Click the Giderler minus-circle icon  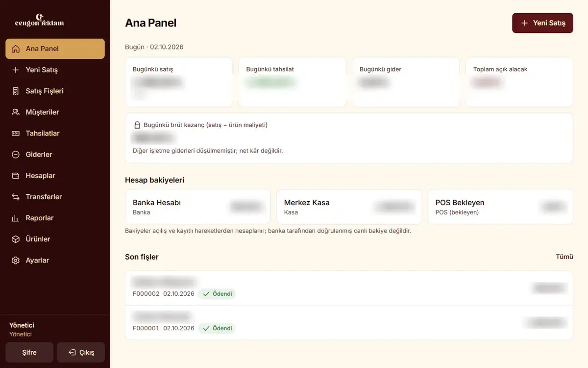coord(16,155)
